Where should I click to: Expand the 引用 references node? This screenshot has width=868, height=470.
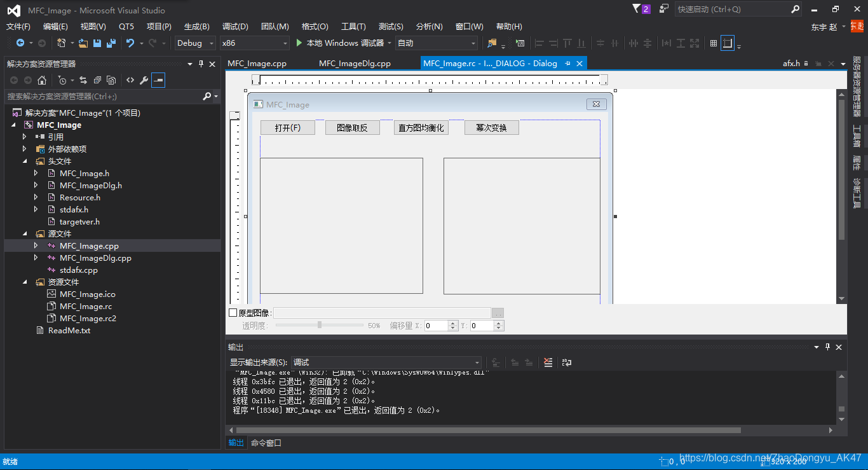click(x=25, y=137)
